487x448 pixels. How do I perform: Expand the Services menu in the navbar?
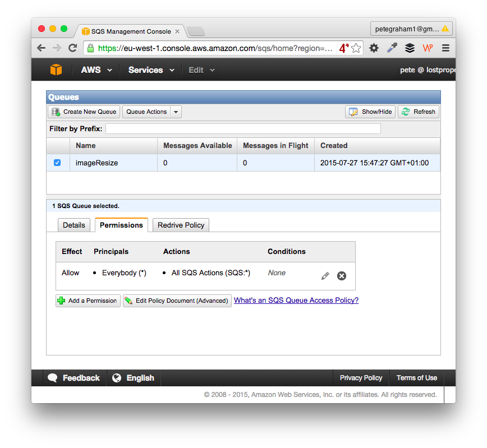coord(151,70)
